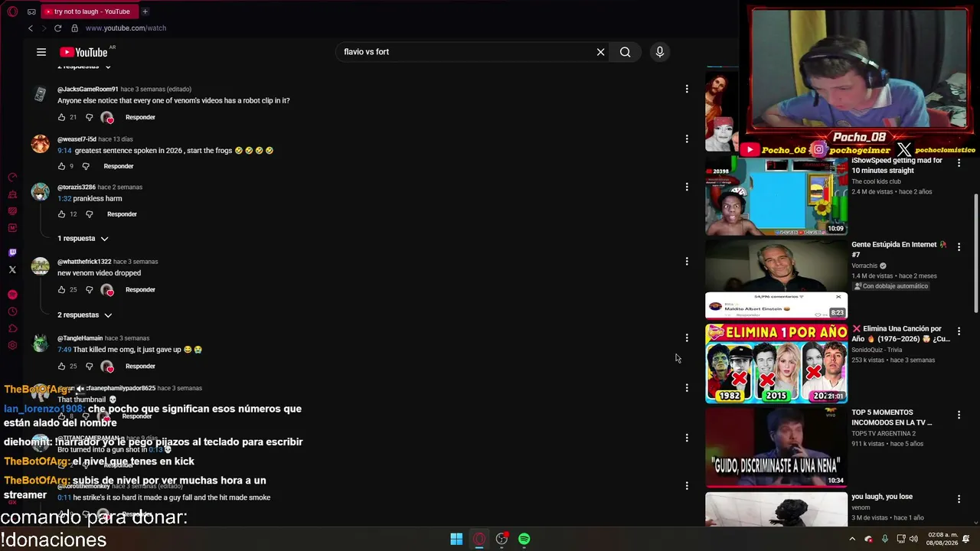The width and height of the screenshot is (980, 551).
Task: Jump to timestamp 9:14 in the video
Action: click(64, 150)
